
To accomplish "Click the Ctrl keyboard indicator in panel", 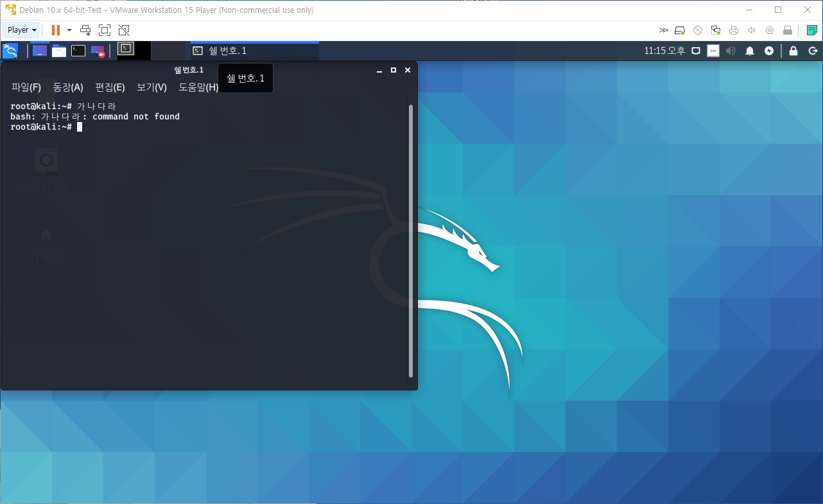I will click(x=713, y=51).
